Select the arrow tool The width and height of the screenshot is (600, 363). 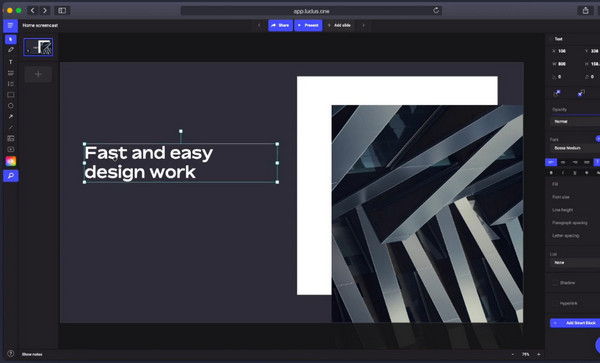[x=11, y=117]
